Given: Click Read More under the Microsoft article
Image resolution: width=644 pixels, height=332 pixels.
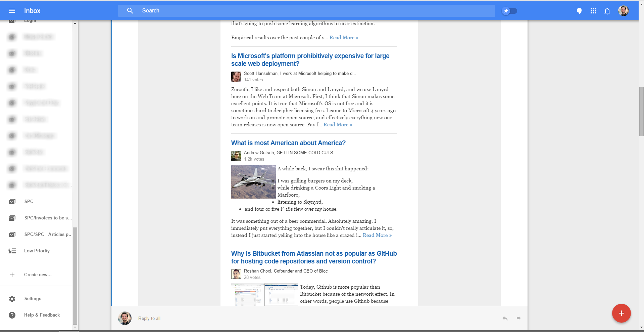Looking at the screenshot, I should point(338,125).
